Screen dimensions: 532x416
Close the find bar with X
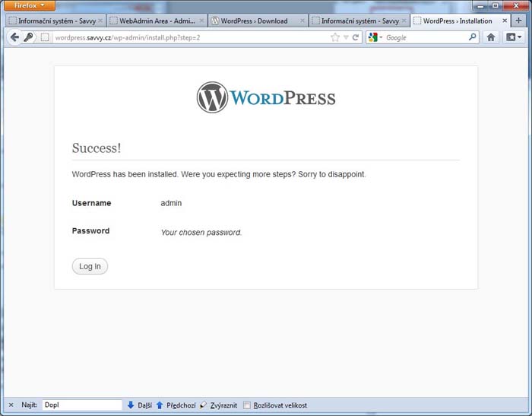tap(11, 405)
